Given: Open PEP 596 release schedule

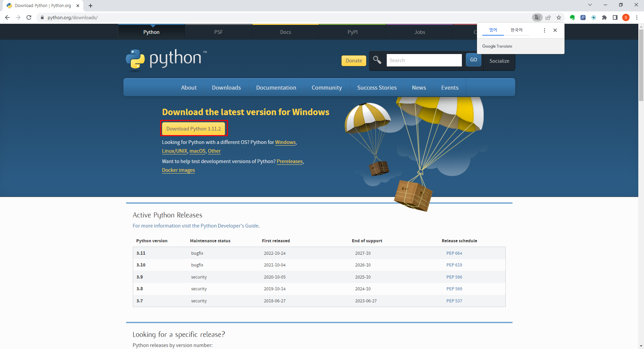Looking at the screenshot, I should click(454, 277).
